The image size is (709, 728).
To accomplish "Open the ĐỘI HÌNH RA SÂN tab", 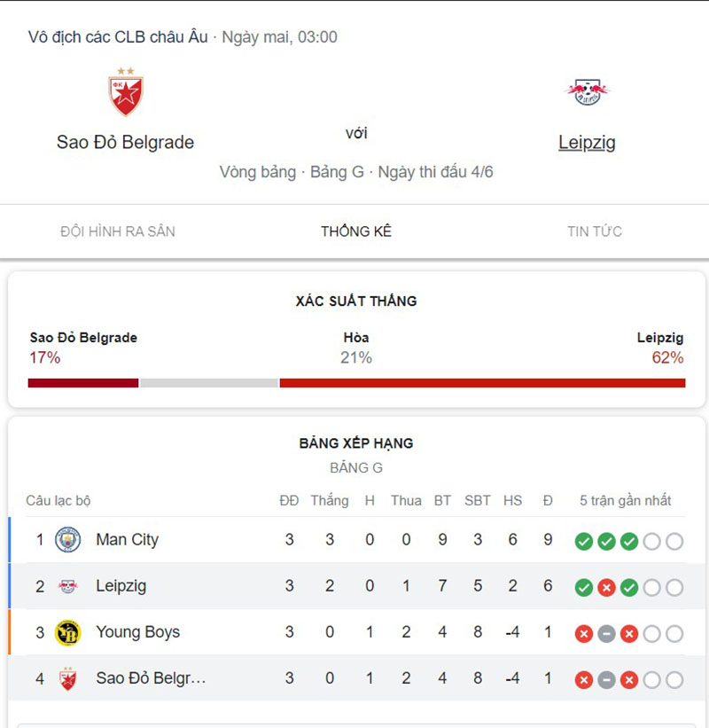I will (118, 231).
